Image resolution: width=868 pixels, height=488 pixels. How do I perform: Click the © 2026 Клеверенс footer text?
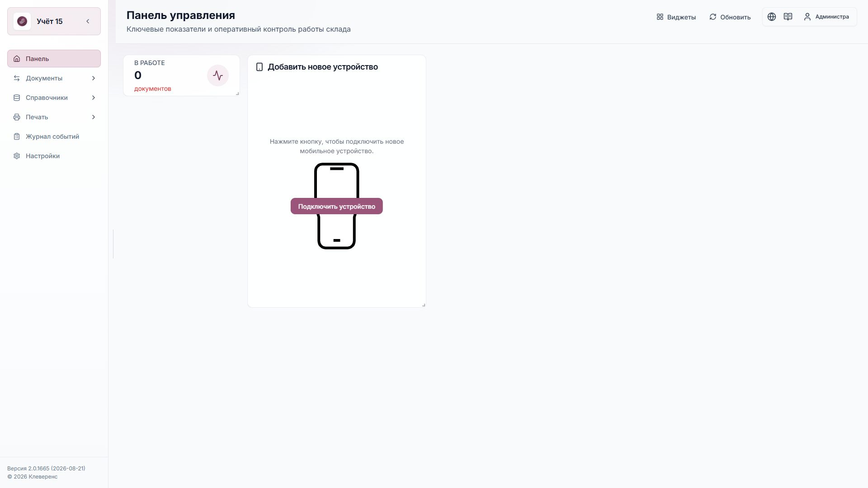pyautogui.click(x=33, y=477)
